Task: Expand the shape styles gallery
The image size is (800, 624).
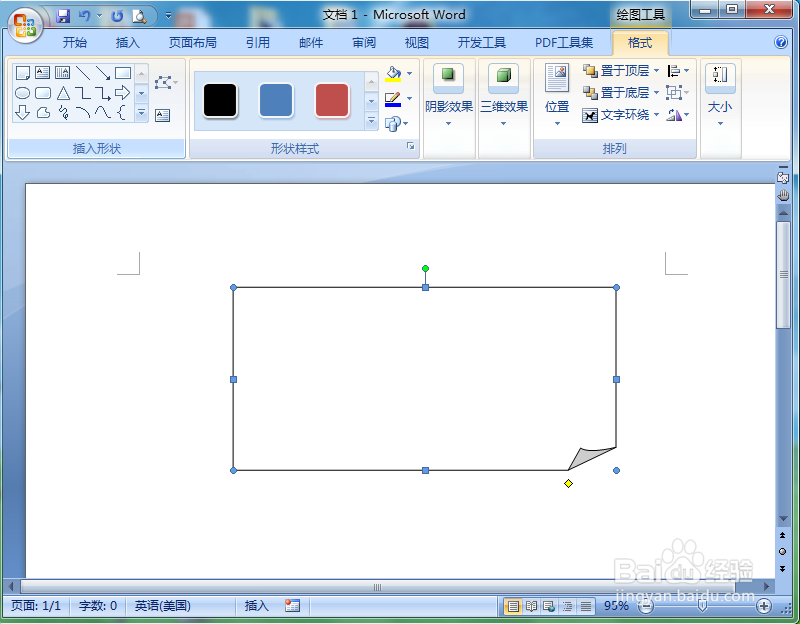Action: click(x=371, y=121)
